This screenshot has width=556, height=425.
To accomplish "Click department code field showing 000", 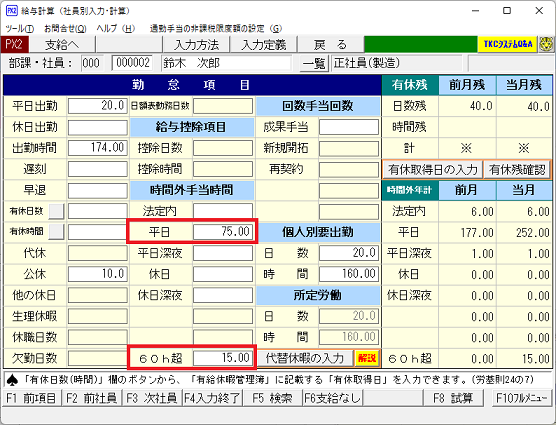I will tap(91, 63).
